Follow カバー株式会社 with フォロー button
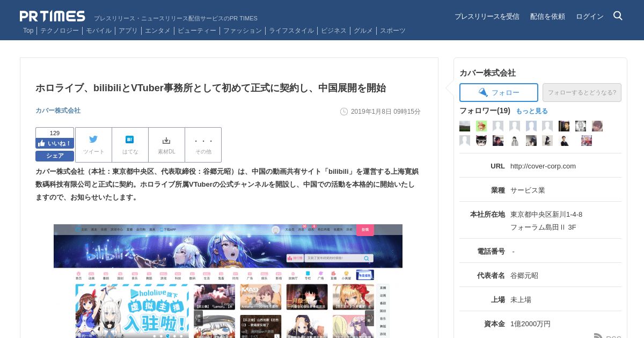644x338 pixels. pyautogui.click(x=499, y=92)
